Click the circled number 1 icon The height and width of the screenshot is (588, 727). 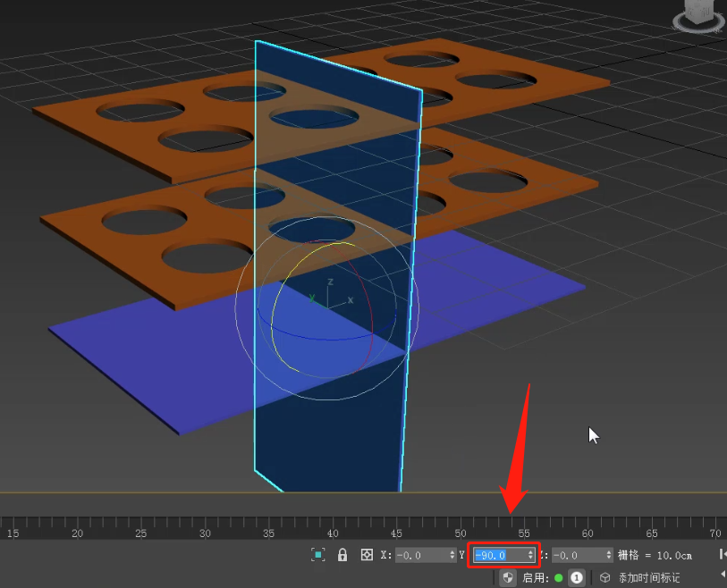click(x=577, y=578)
